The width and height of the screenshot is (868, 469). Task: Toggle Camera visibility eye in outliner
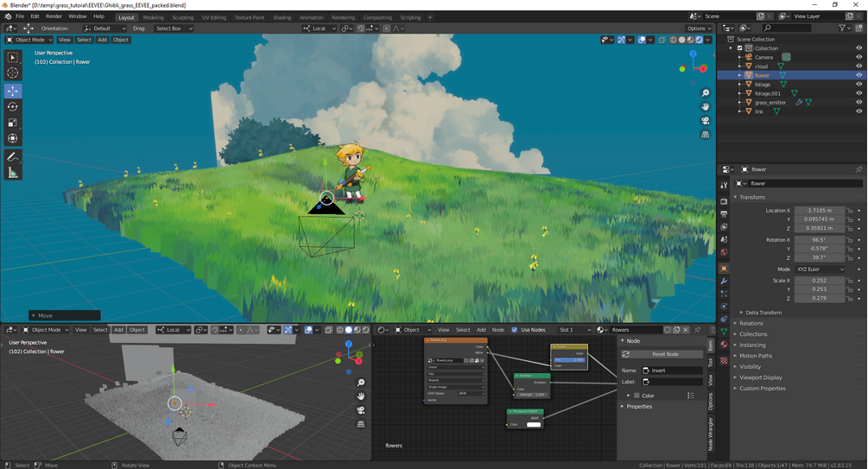[x=859, y=57]
